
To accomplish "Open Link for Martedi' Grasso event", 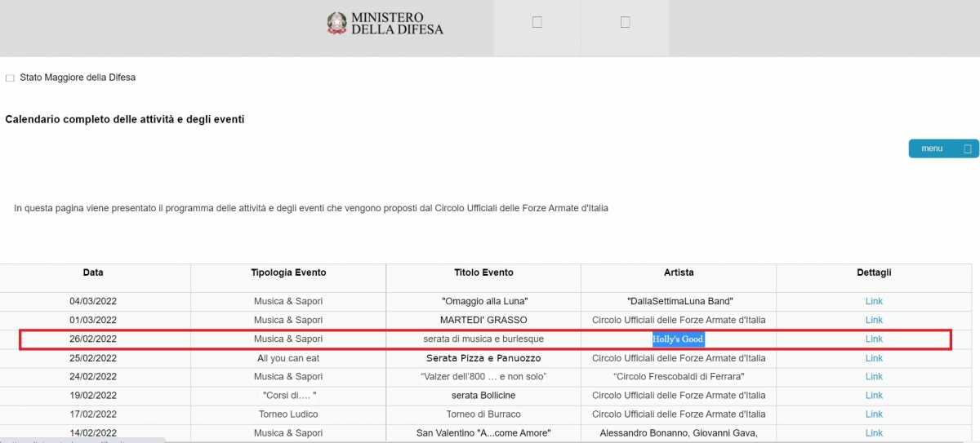I will tap(874, 320).
